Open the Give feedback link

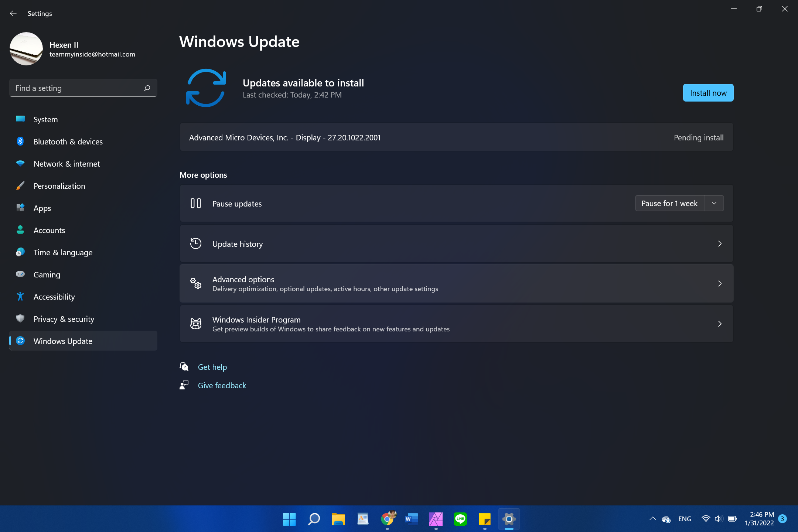pyautogui.click(x=222, y=385)
